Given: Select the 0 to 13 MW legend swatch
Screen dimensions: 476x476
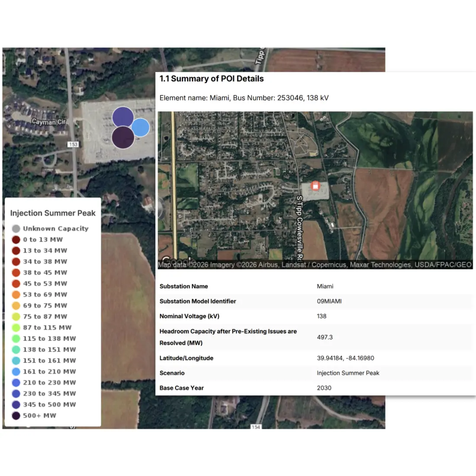Looking at the screenshot, I should 16,239.
